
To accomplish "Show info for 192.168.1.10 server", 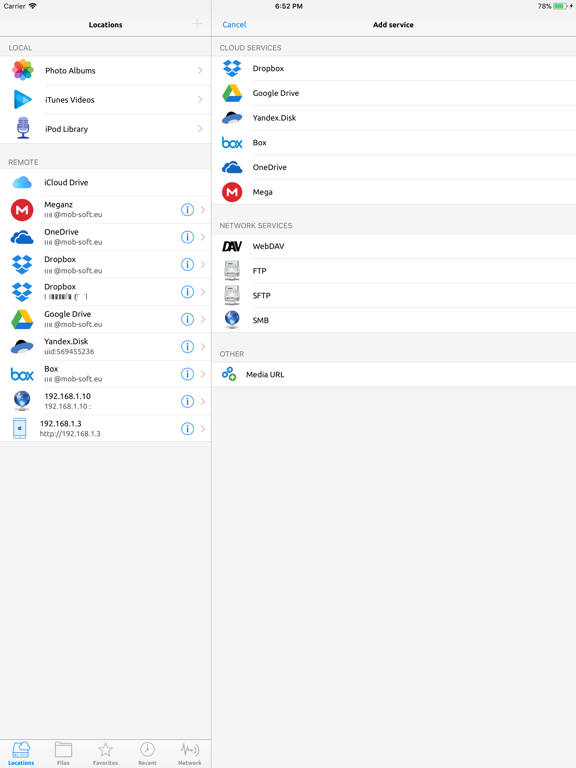I will 187,402.
